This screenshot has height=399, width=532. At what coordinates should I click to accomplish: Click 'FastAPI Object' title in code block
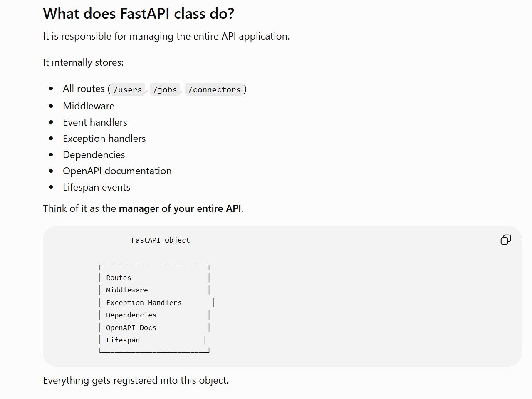tap(161, 240)
